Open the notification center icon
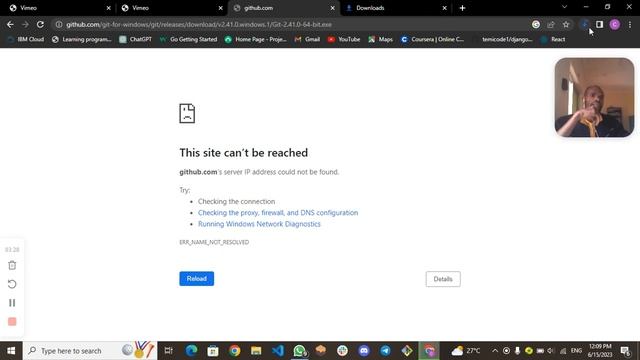Image resolution: width=640 pixels, height=360 pixels. pos(625,351)
